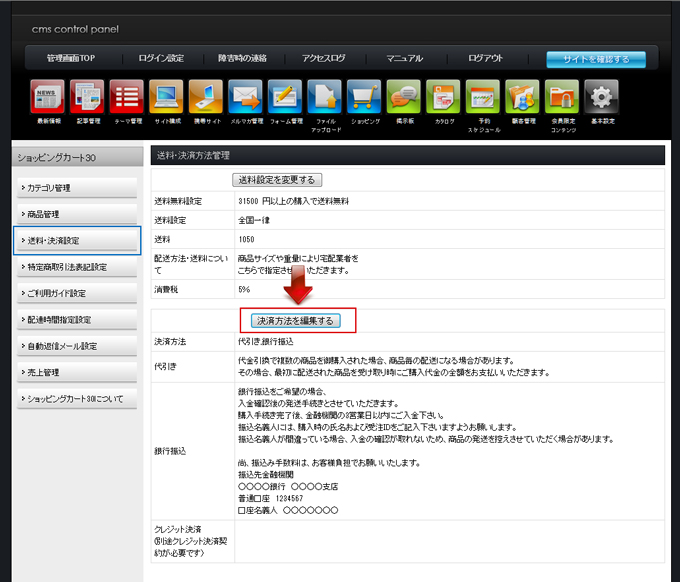Expand カテゴリ管理 in the sidebar
This screenshot has height=582, width=680.
click(77, 188)
